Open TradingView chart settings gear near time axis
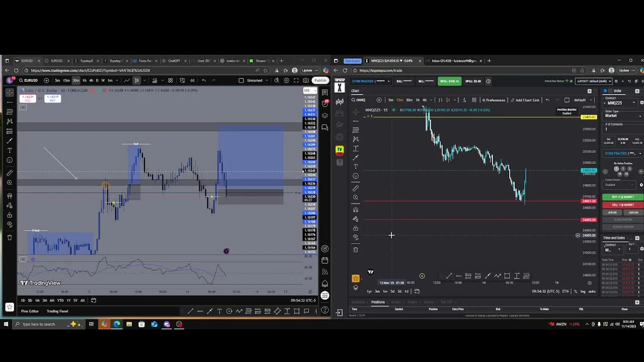Viewport: 644px width, 362px height. [310, 292]
